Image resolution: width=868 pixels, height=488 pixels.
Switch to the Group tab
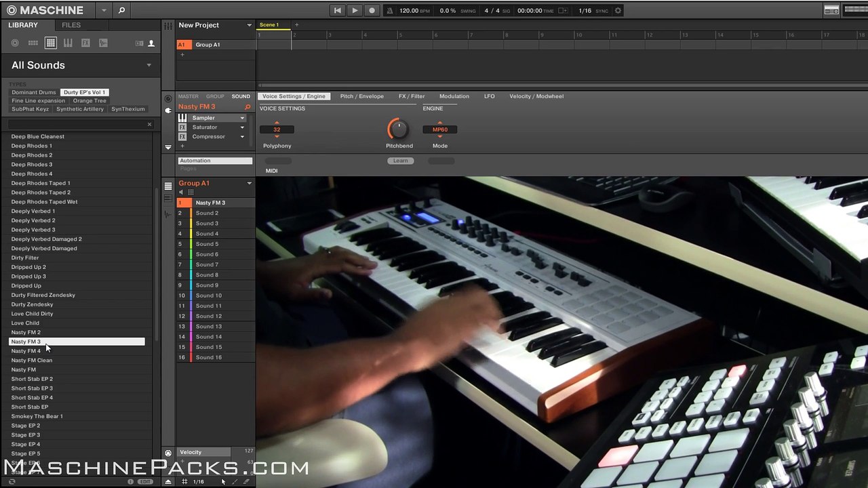click(x=215, y=96)
